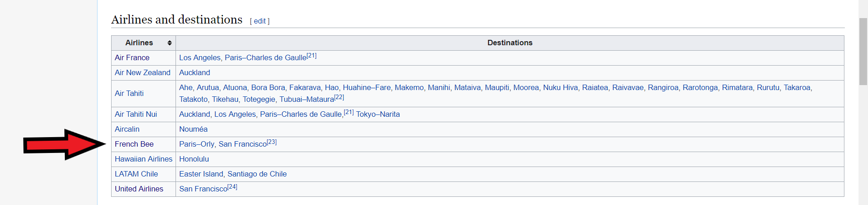Open the Air France airline link

(132, 57)
